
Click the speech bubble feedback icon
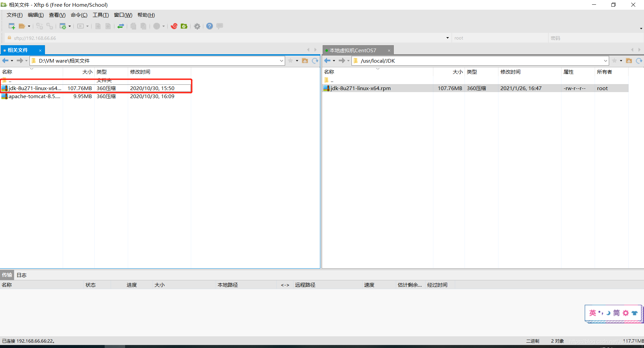(220, 26)
